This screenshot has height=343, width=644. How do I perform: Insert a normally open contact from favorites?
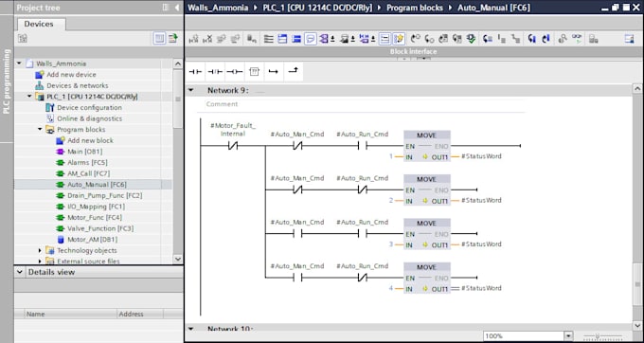pos(195,72)
